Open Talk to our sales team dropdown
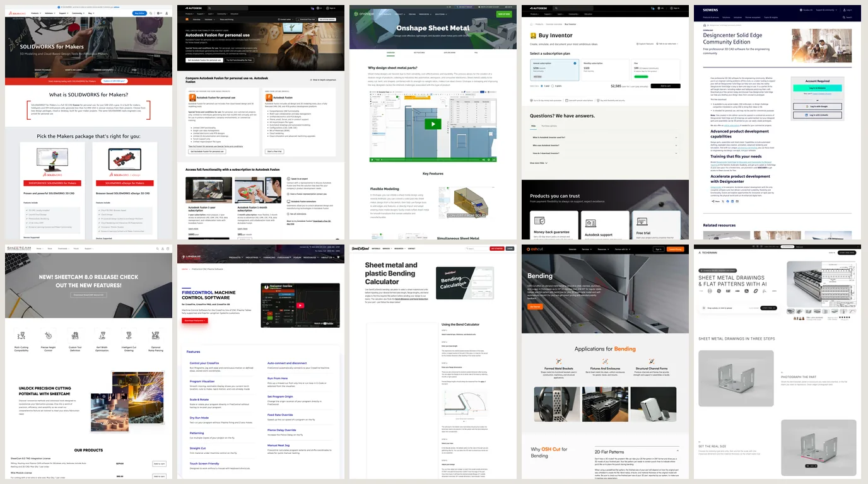868x484 pixels. pos(667,43)
